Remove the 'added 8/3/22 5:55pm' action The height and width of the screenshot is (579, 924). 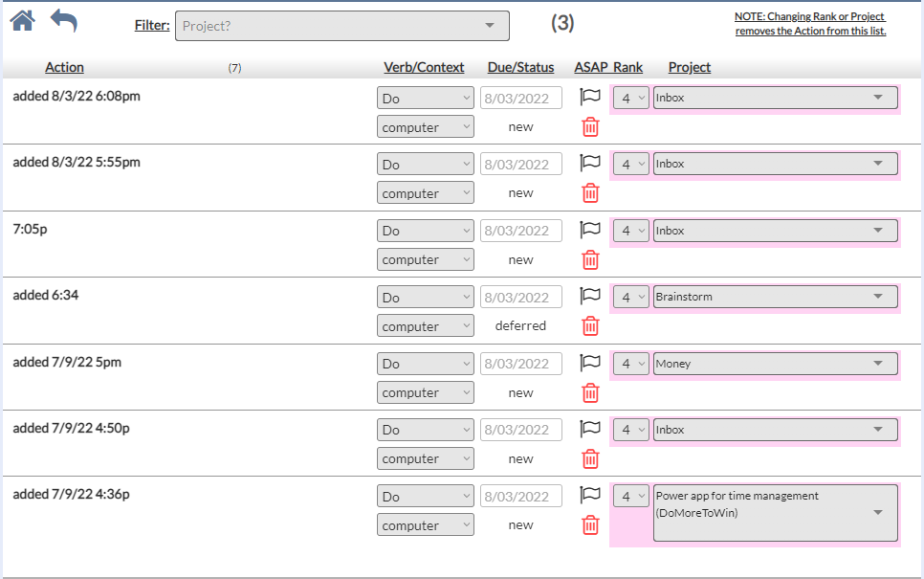[x=591, y=193]
